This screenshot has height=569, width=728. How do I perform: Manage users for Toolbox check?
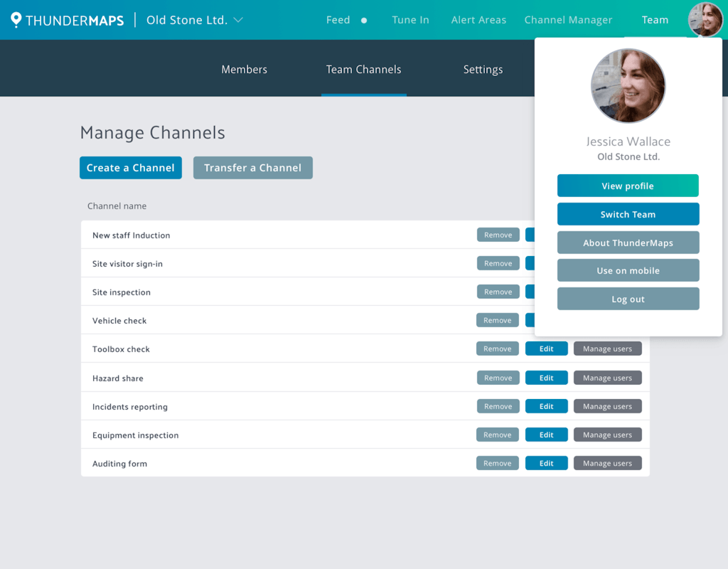tap(608, 349)
